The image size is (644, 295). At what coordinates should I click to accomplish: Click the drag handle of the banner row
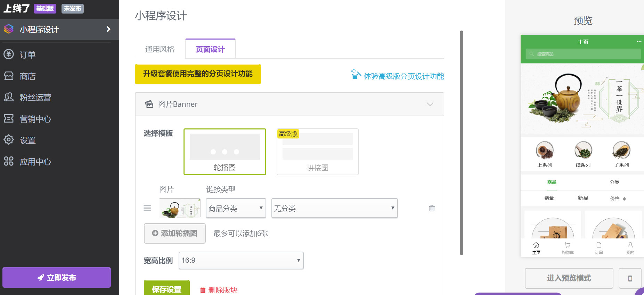tap(147, 208)
